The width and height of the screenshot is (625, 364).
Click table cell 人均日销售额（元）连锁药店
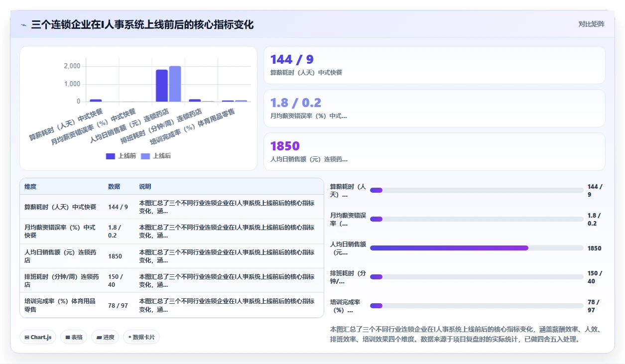[62, 256]
